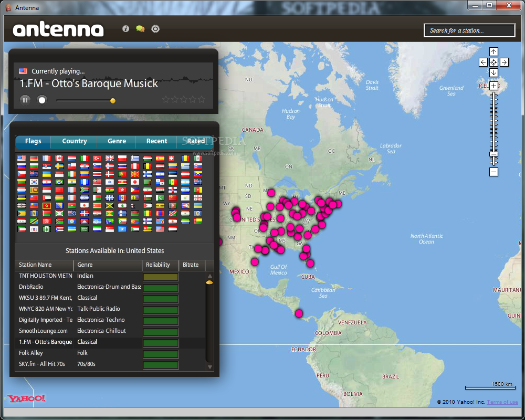Click the station list scroll-up arrow

pyautogui.click(x=210, y=276)
